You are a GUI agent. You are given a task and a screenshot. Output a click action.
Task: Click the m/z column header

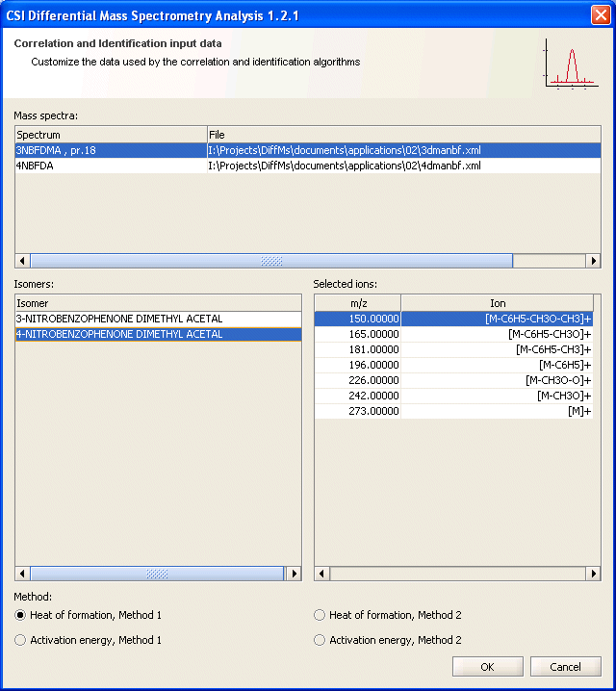(x=357, y=303)
